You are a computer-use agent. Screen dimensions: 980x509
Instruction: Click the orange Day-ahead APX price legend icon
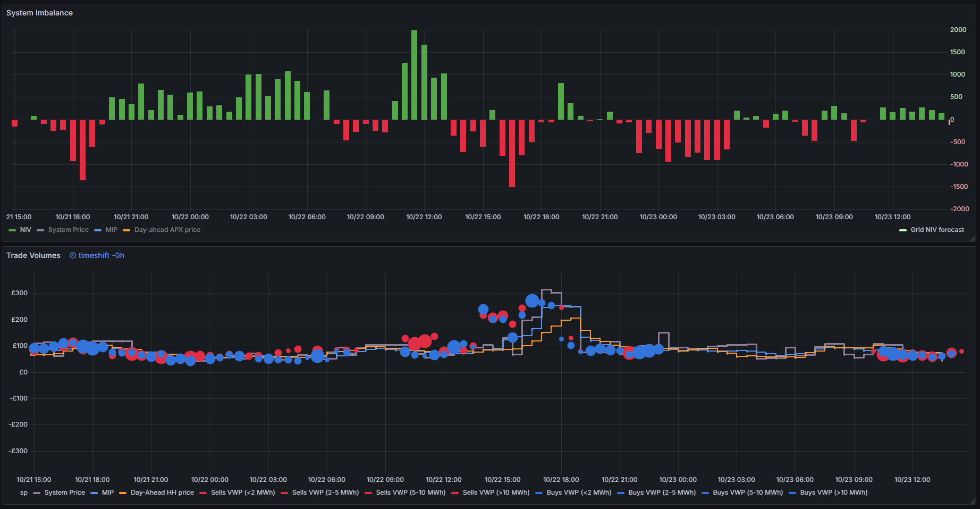tap(126, 230)
